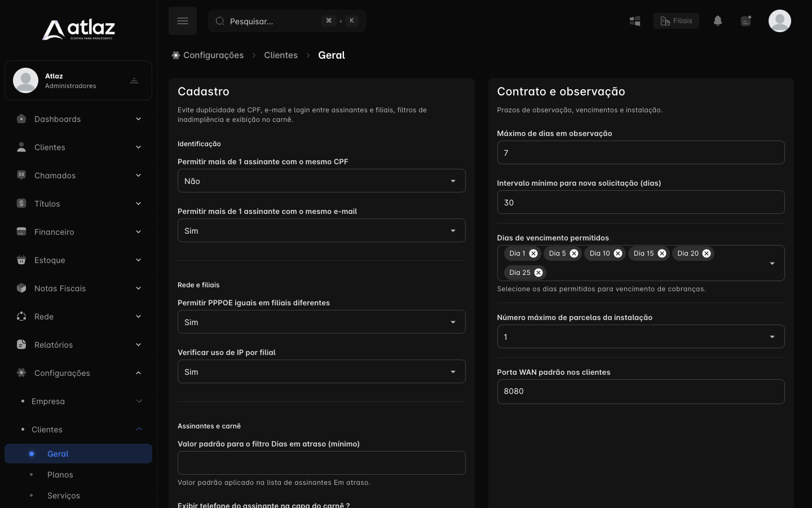
Task: Expand the Financeiro menu
Action: point(78,232)
